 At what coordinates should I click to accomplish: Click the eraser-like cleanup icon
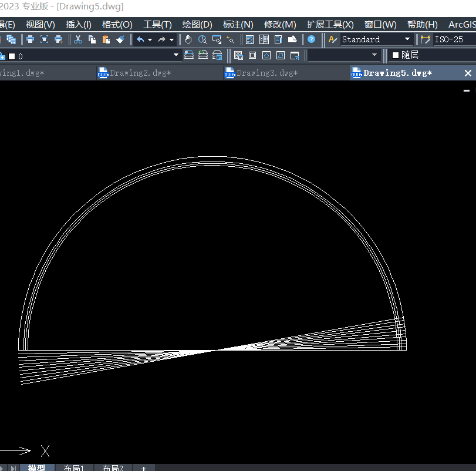[x=292, y=39]
